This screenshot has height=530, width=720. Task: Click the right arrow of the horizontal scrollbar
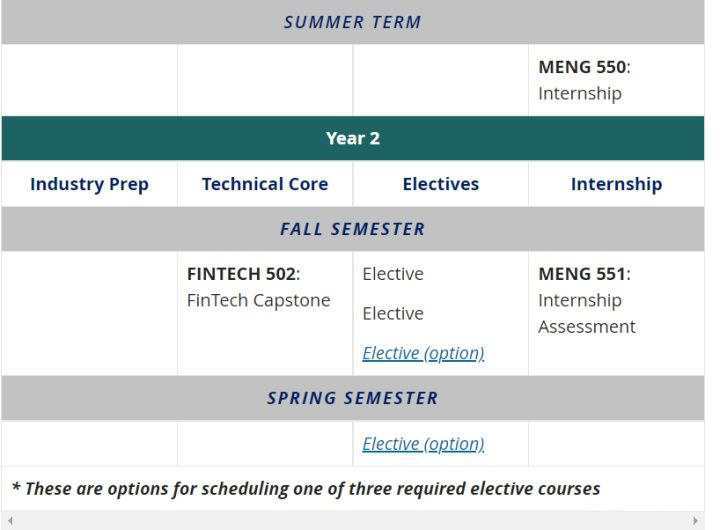[696, 521]
